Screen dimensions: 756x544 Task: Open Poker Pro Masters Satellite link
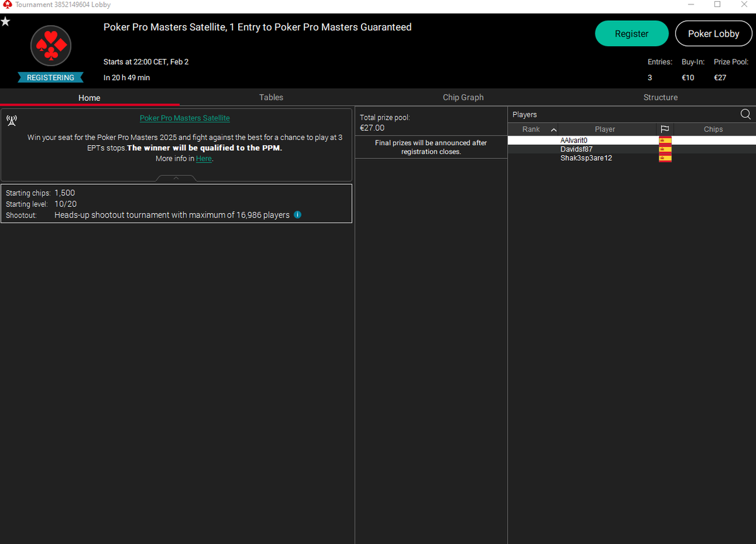pyautogui.click(x=185, y=118)
